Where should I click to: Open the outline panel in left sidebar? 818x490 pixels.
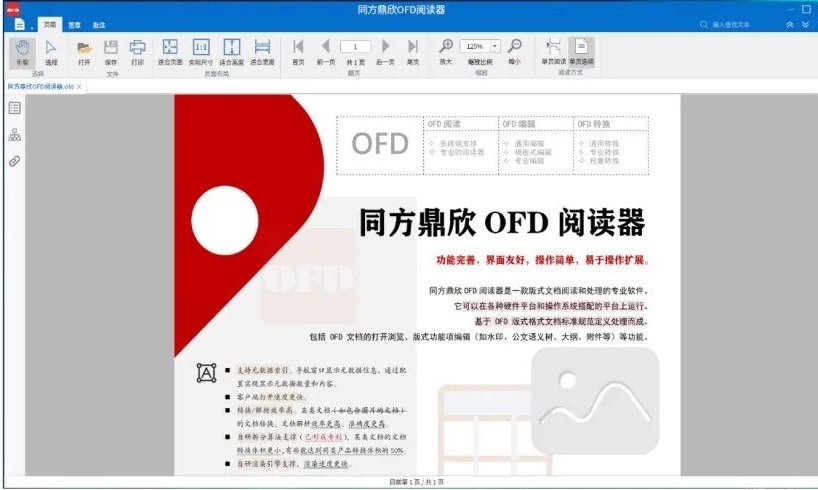coord(15,108)
